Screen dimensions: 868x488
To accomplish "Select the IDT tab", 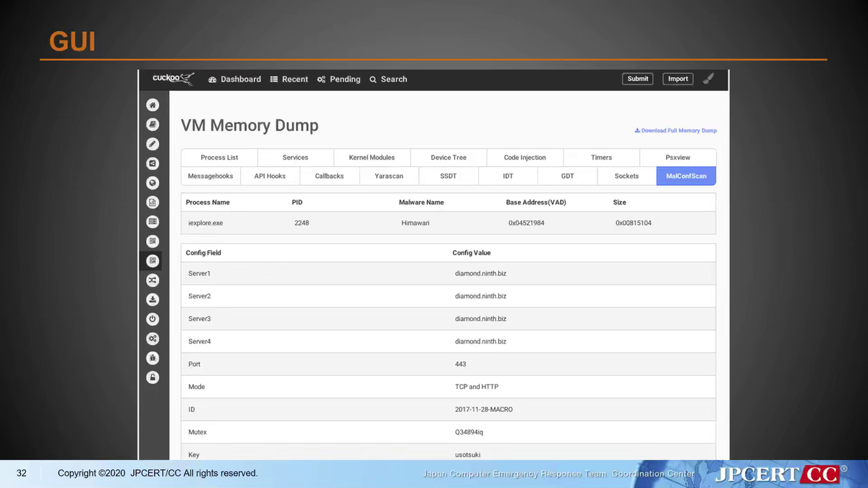I will point(508,176).
